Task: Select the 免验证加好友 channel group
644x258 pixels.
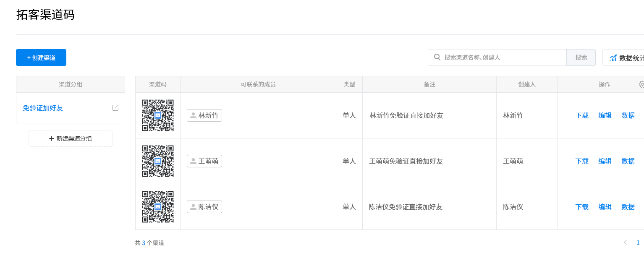Action: pos(43,108)
